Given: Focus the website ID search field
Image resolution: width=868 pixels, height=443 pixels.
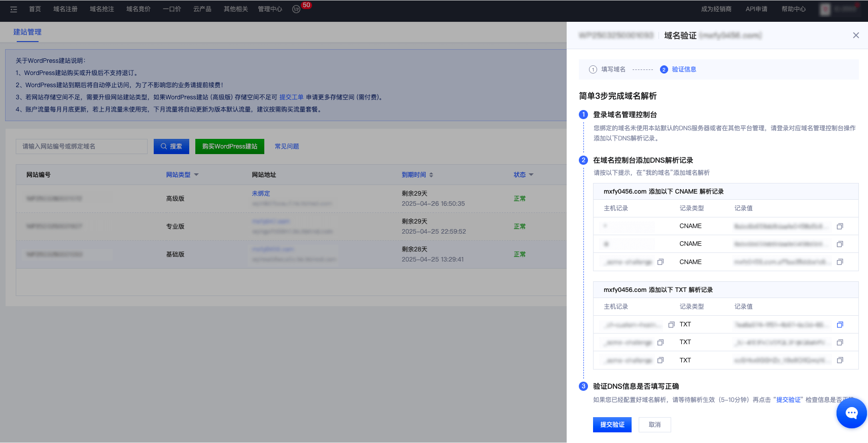Looking at the screenshot, I should [x=82, y=146].
